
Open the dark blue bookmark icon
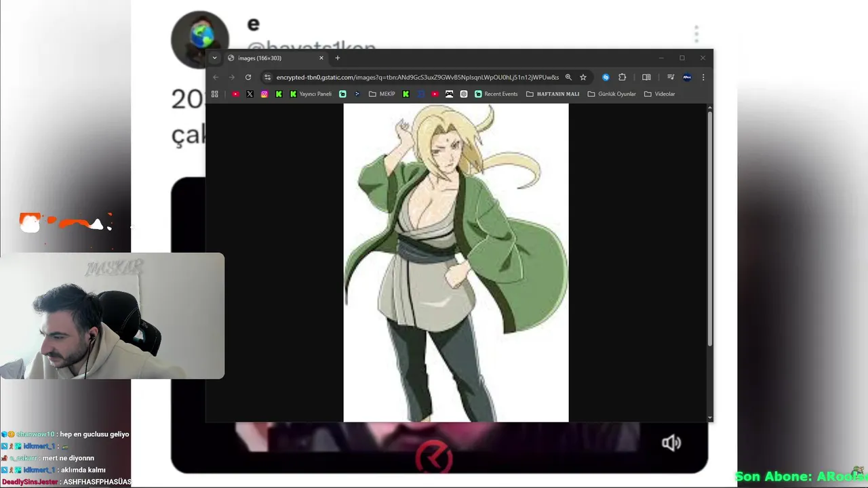click(420, 94)
